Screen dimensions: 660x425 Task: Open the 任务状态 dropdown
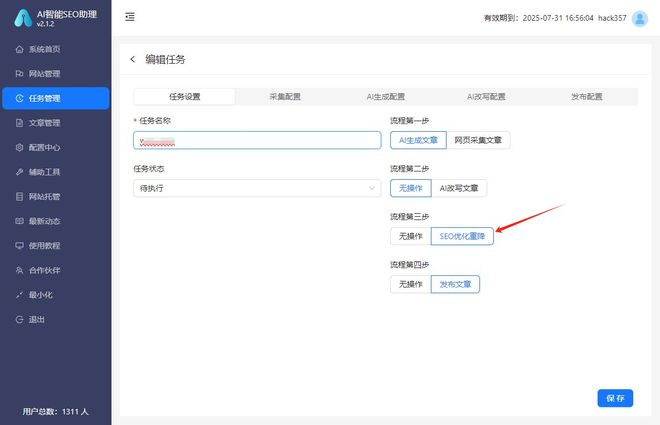click(257, 188)
